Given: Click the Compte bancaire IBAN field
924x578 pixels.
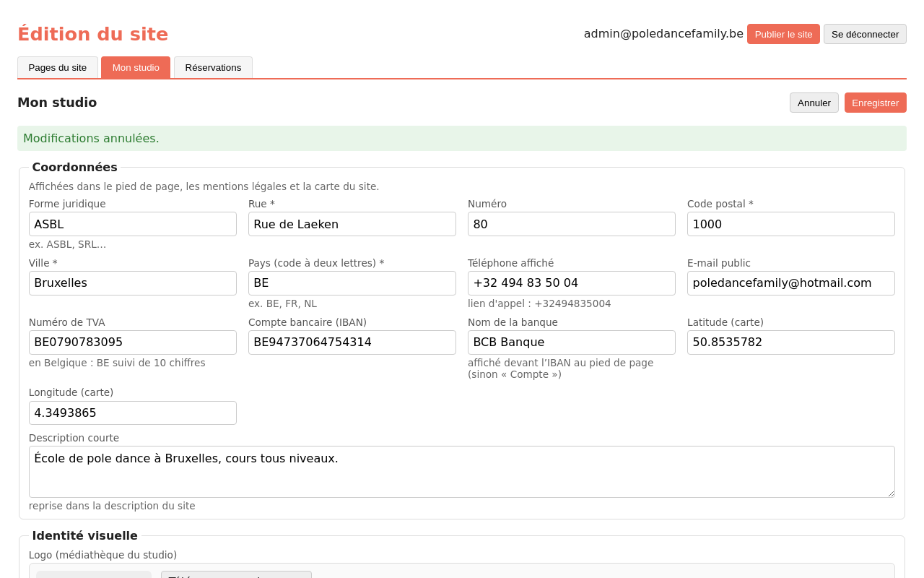Looking at the screenshot, I should (352, 342).
